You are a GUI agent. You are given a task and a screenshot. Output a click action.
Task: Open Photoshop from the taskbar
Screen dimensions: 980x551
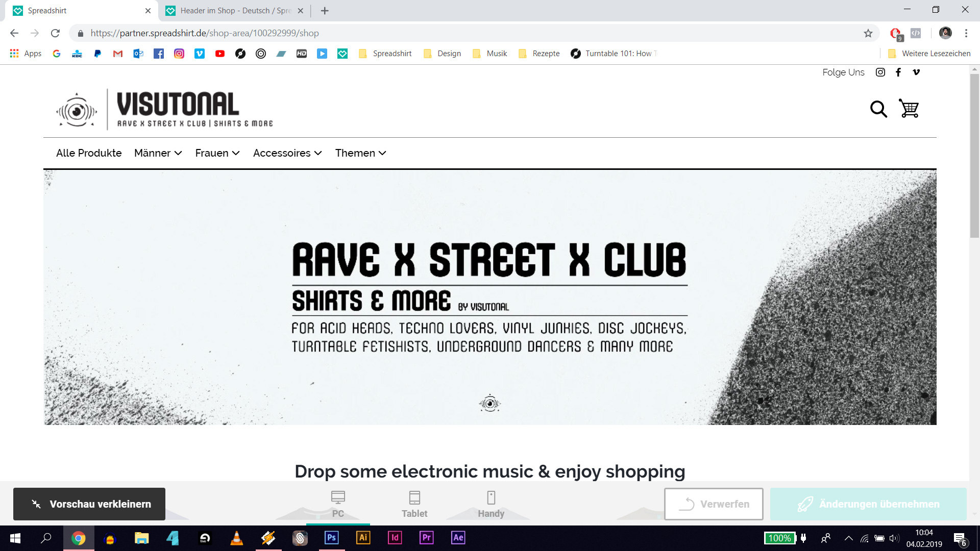pos(331,538)
